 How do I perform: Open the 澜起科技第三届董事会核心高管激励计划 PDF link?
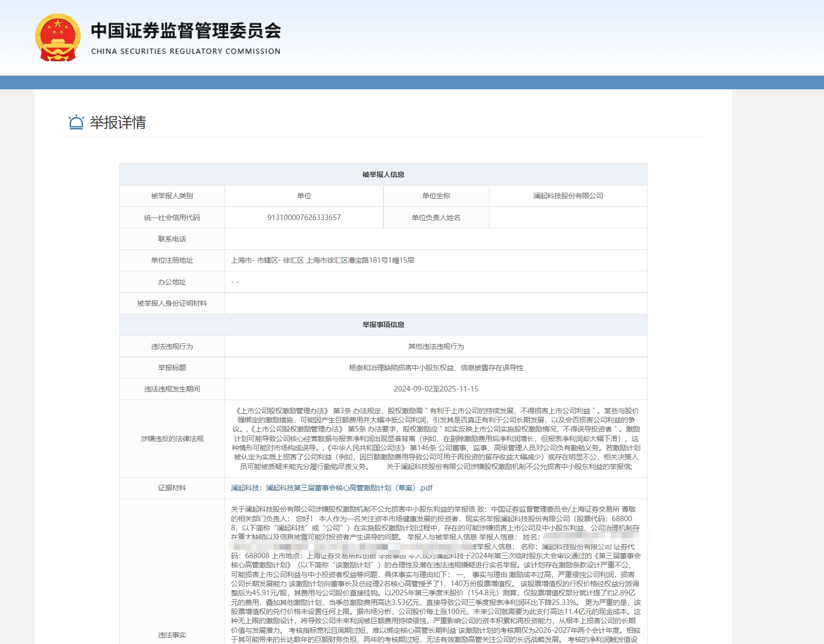[332, 488]
